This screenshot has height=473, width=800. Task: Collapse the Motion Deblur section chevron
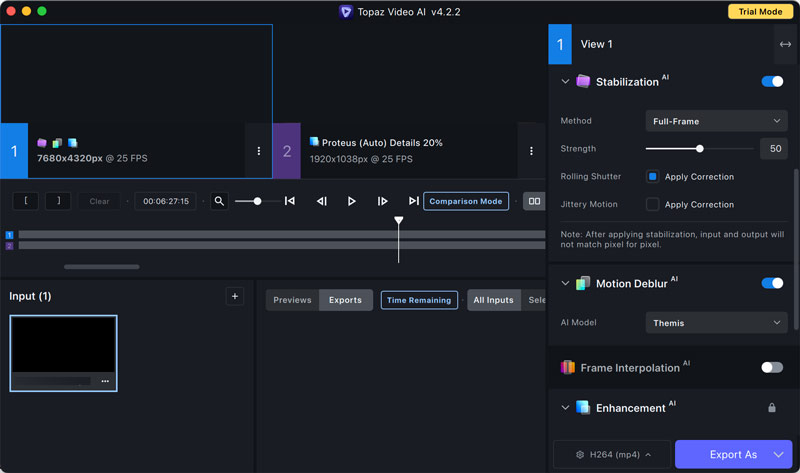565,283
